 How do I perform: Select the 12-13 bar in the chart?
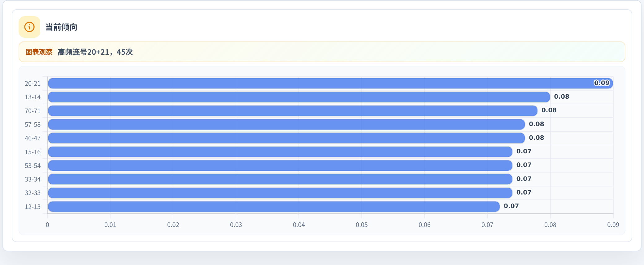(274, 207)
